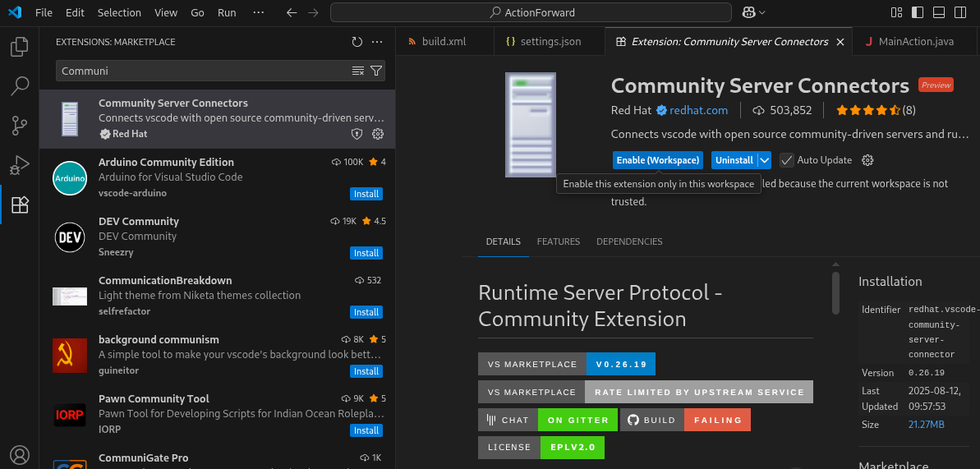Install Arduino Community Edition

coord(366,194)
